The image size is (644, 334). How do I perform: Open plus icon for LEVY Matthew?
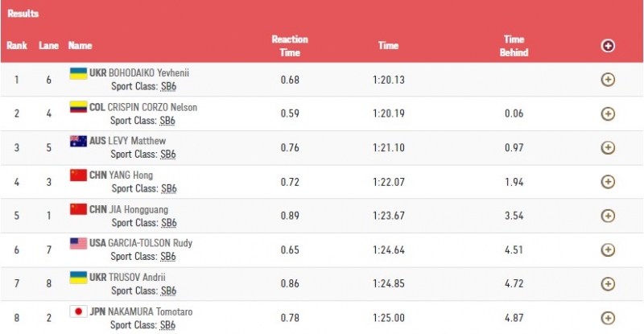pyautogui.click(x=608, y=147)
